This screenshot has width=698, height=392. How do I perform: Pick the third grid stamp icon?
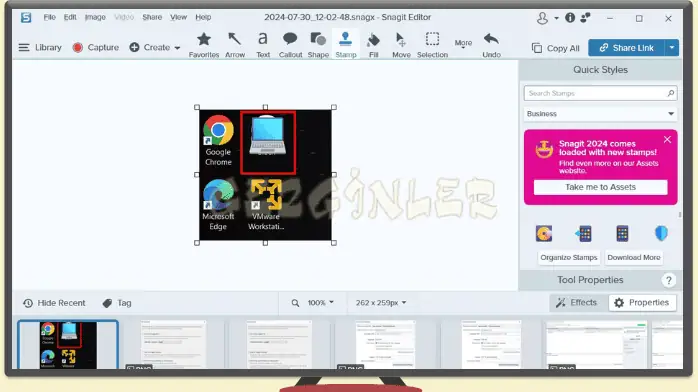(622, 234)
